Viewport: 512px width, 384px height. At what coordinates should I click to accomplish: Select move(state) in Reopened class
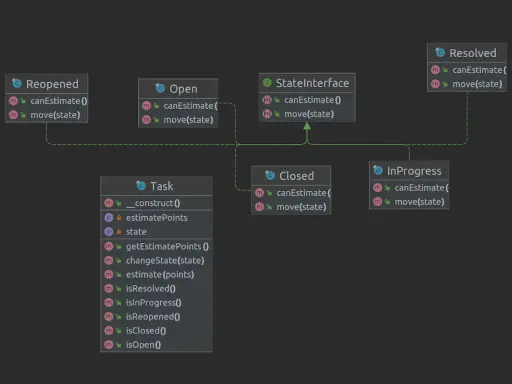[x=55, y=115]
